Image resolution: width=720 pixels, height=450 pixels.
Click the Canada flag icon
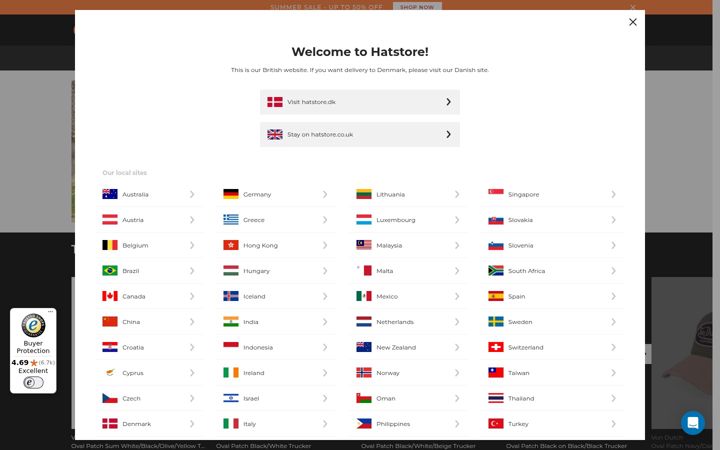110,296
